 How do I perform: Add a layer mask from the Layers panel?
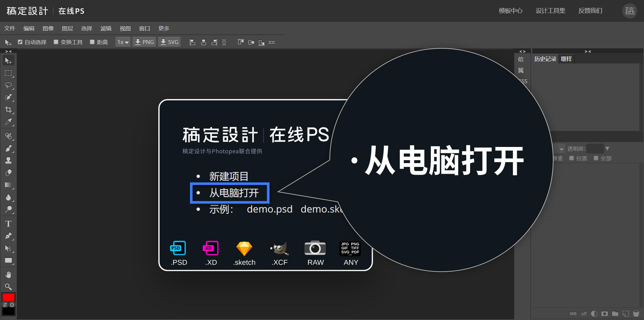click(x=604, y=313)
